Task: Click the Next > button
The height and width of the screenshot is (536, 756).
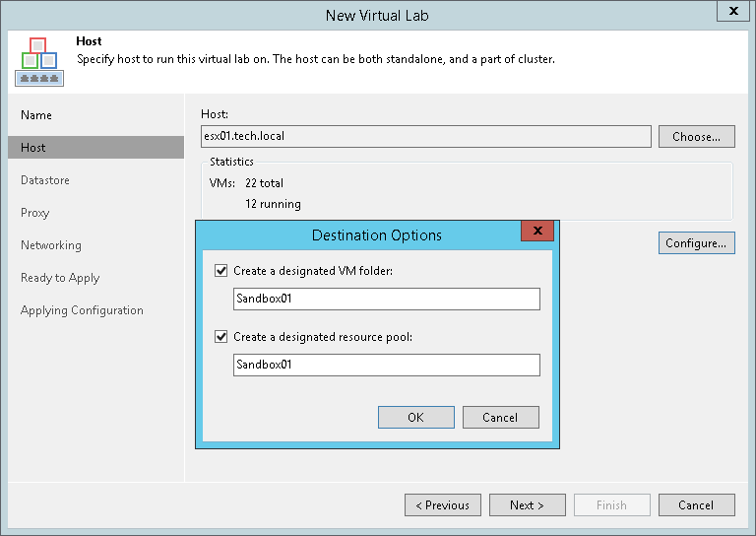Action: (x=527, y=505)
